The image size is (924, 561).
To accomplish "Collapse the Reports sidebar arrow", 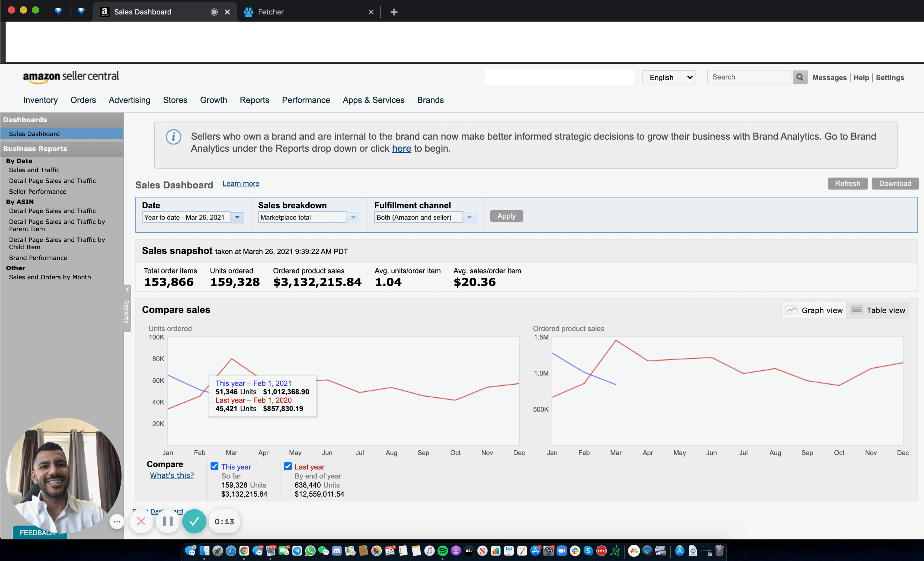I will click(x=127, y=289).
